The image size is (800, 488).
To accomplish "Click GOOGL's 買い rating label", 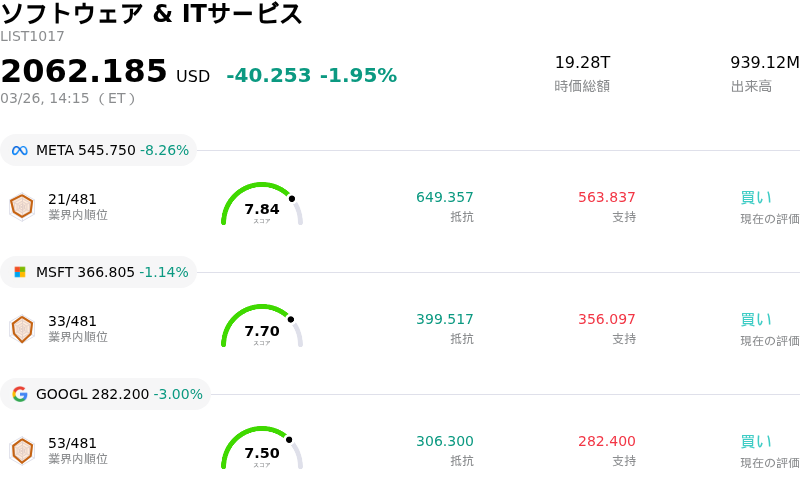I will coord(755,442).
